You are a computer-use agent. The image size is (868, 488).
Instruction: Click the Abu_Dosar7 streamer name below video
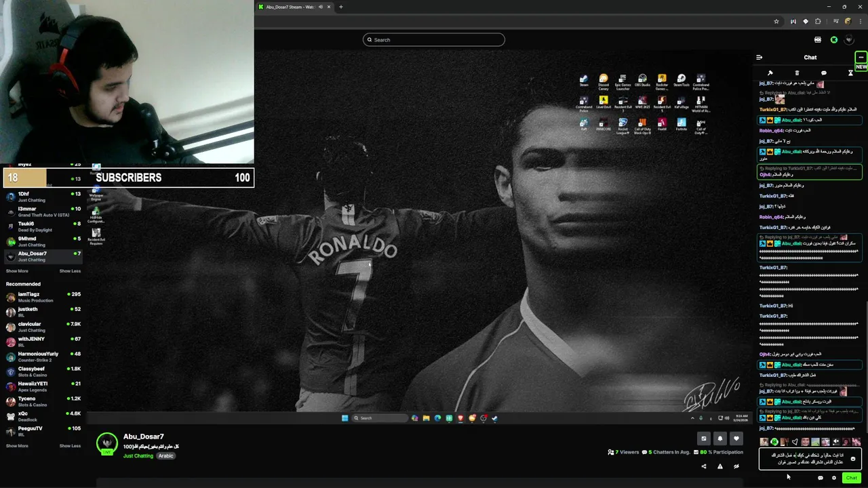tap(143, 436)
